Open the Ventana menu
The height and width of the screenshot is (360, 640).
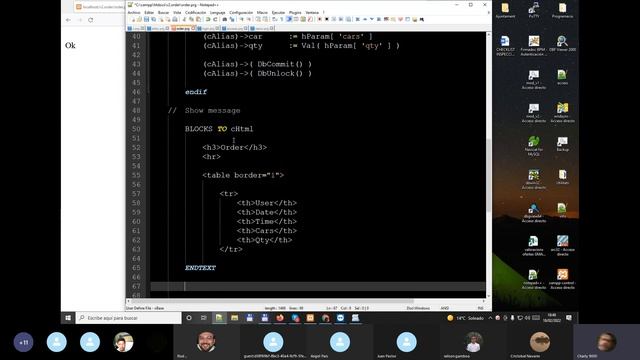[312, 13]
